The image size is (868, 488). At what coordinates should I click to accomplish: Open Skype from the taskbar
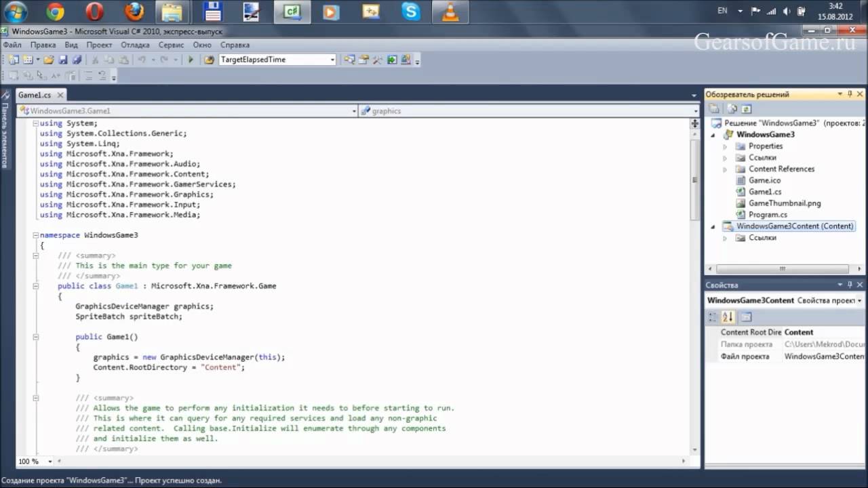click(410, 12)
